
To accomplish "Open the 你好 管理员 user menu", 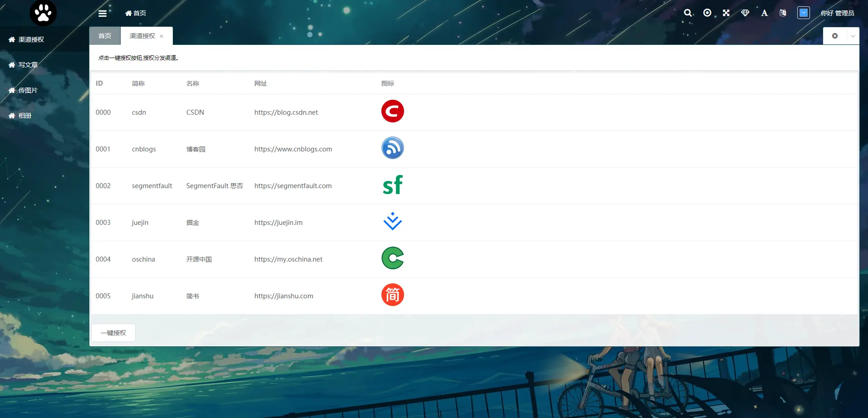I will click(837, 13).
